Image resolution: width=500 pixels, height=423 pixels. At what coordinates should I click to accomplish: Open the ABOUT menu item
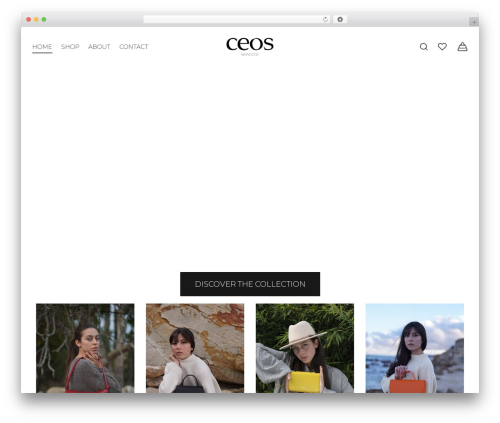(99, 47)
